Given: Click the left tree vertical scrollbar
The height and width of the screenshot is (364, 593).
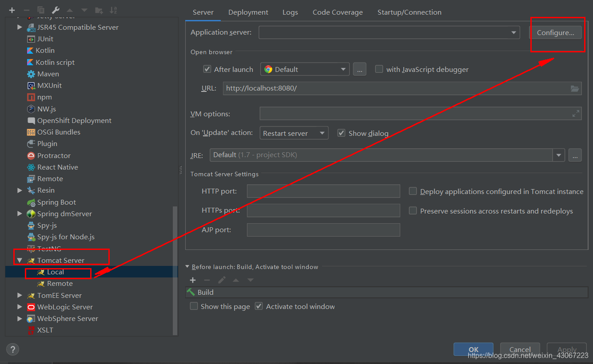Looking at the screenshot, I should [175, 270].
